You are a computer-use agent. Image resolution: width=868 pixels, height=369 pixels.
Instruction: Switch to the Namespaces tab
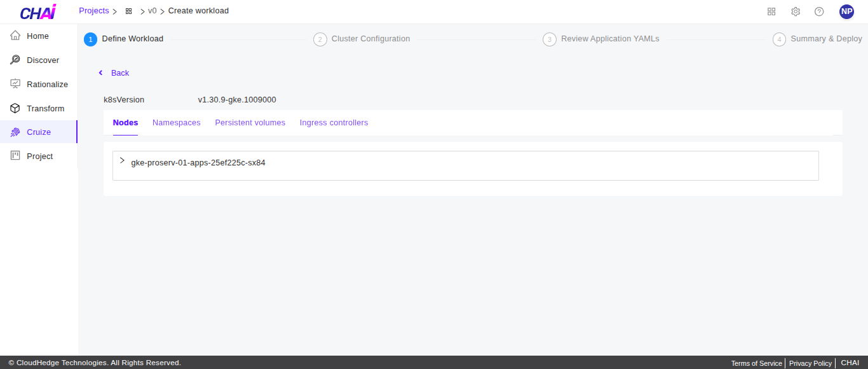pos(176,123)
